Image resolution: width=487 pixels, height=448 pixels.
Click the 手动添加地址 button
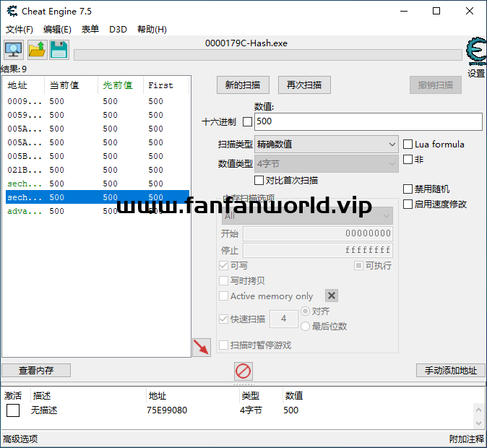pyautogui.click(x=451, y=371)
